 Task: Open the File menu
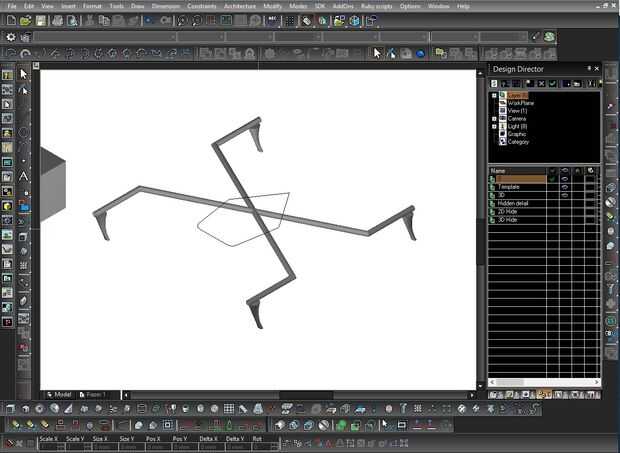point(12,6)
